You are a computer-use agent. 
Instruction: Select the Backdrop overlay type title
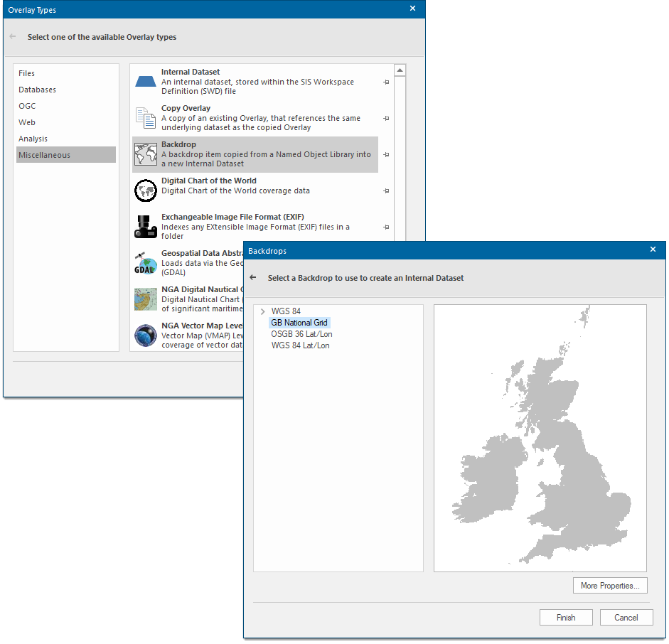(x=178, y=144)
